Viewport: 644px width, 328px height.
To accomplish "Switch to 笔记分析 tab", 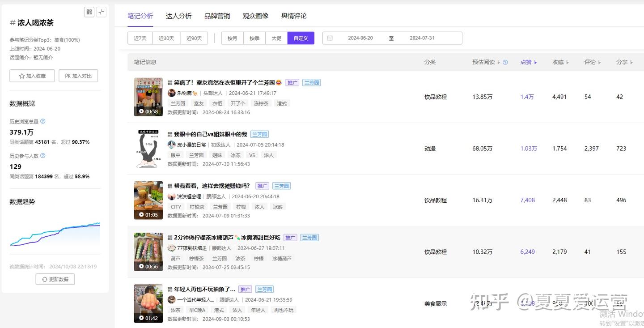I will [x=140, y=16].
